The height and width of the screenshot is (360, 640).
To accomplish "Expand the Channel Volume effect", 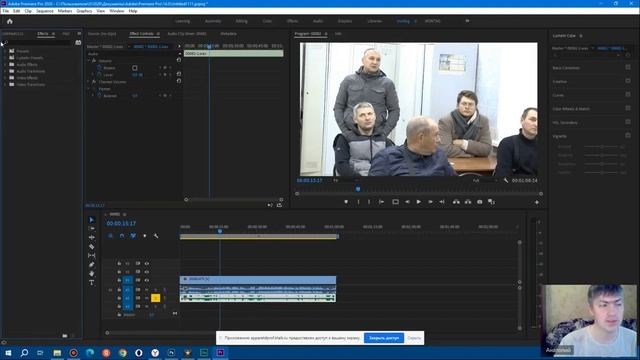I will 89,82.
